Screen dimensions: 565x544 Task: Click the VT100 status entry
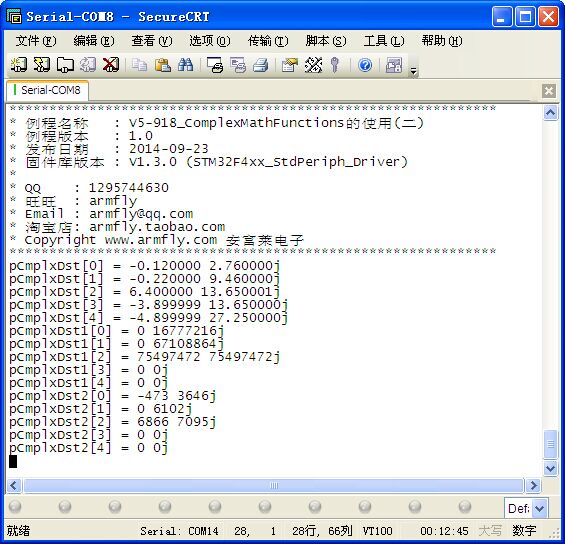377,531
